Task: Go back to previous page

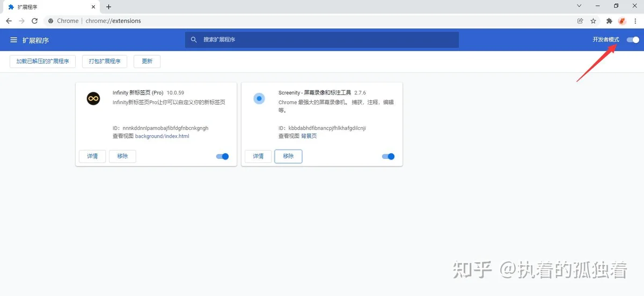Action: [x=9, y=21]
